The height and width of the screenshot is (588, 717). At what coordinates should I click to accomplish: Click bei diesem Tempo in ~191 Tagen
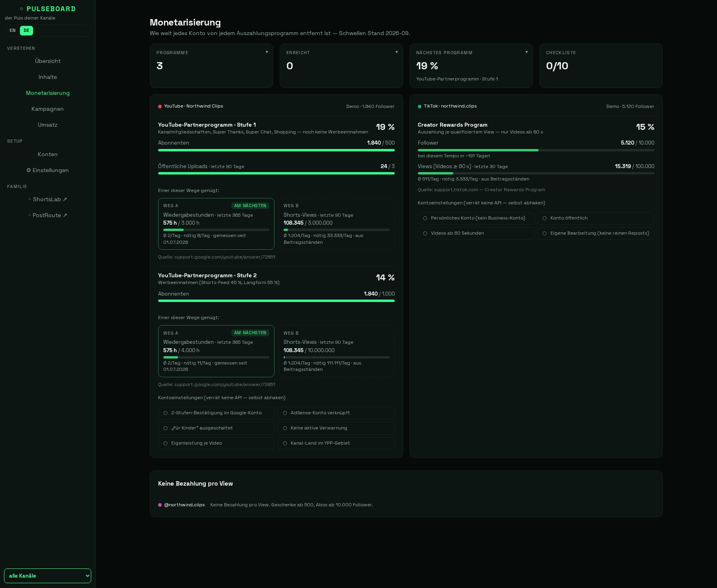(x=454, y=156)
